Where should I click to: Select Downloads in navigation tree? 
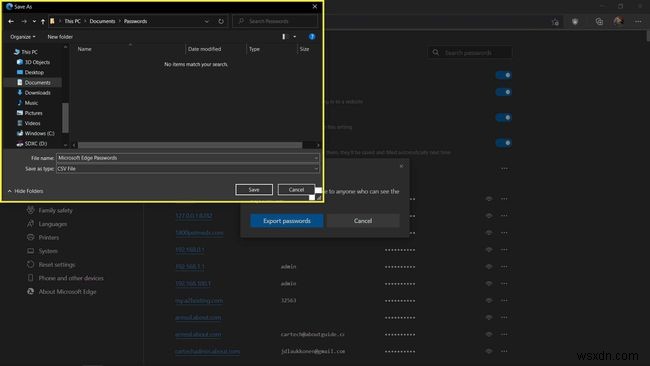34,92
